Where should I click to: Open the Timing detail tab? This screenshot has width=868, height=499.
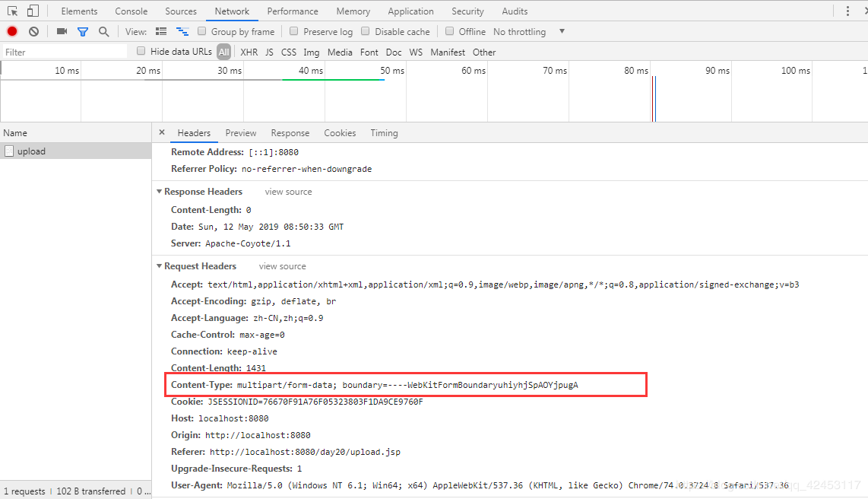(384, 133)
